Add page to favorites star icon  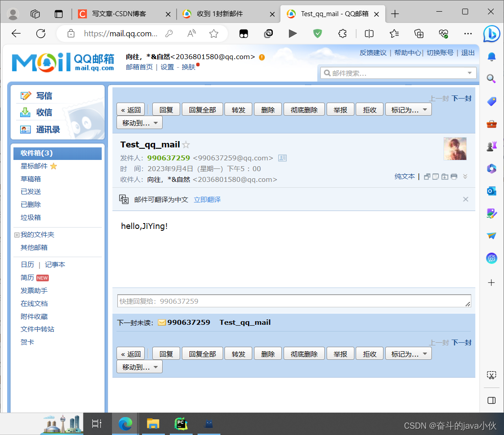214,34
